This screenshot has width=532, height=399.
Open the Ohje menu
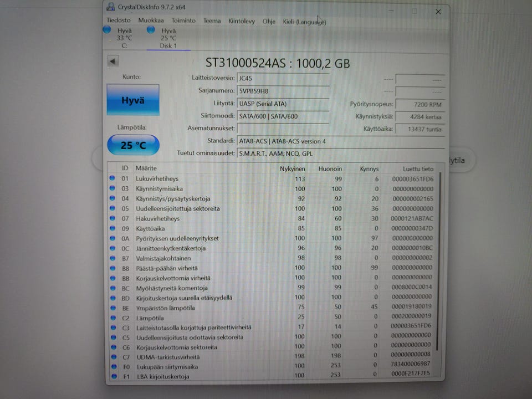[x=269, y=22]
